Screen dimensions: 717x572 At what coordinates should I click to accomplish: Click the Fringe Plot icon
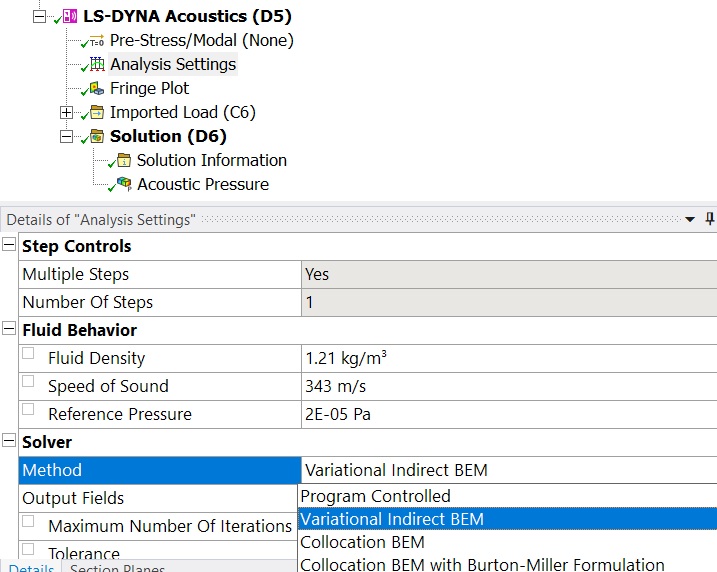click(97, 88)
